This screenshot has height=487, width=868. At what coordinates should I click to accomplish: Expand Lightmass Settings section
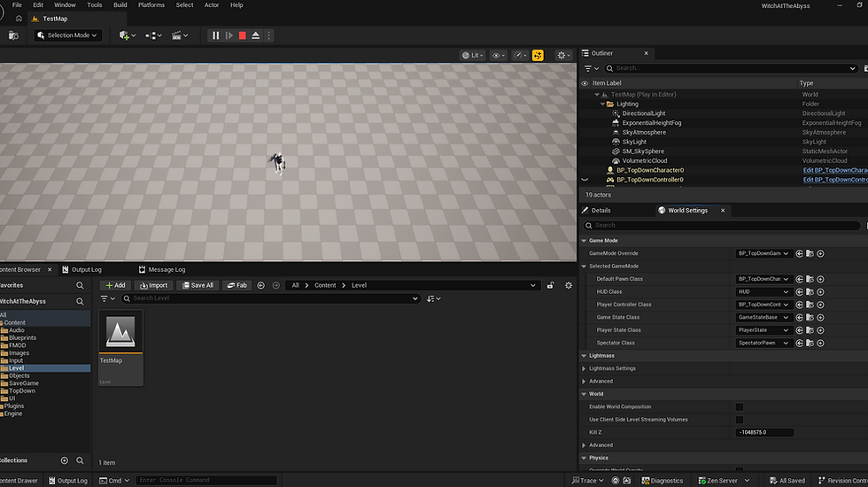pyautogui.click(x=584, y=368)
